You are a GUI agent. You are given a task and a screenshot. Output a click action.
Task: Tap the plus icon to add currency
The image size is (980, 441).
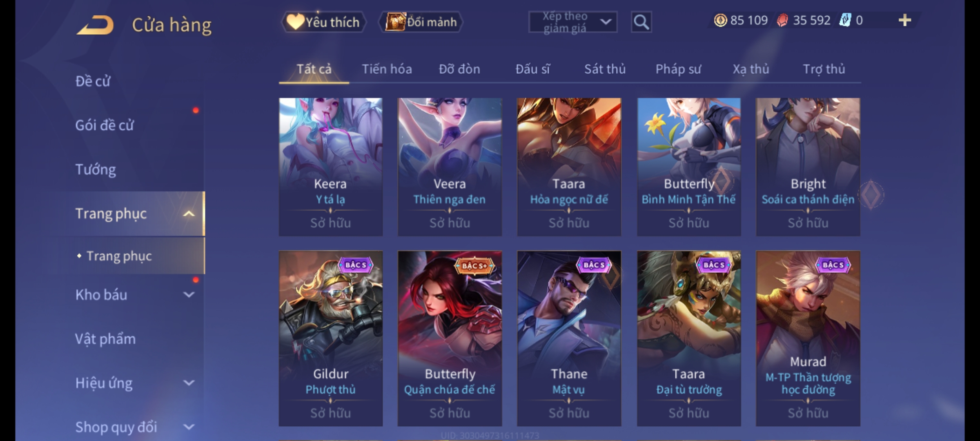pyautogui.click(x=905, y=20)
